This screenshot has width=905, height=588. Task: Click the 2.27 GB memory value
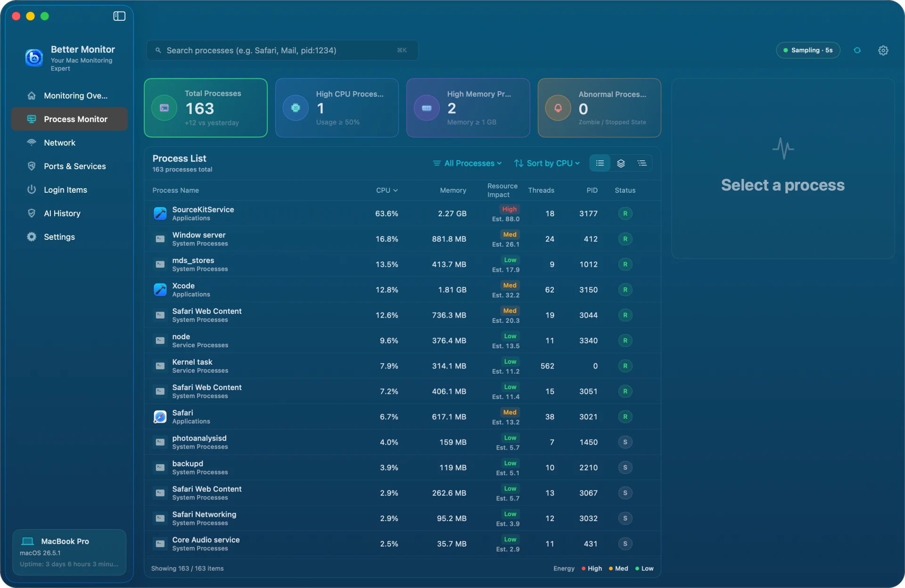452,213
